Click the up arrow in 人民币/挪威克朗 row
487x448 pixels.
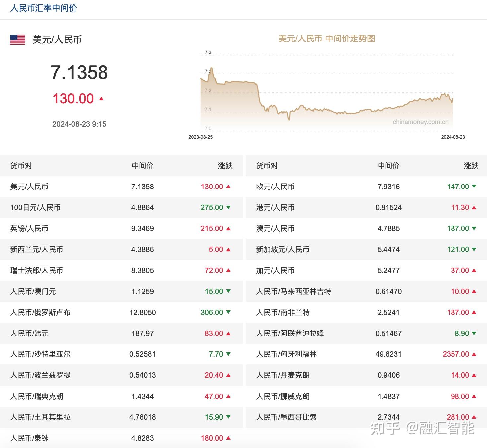(474, 396)
